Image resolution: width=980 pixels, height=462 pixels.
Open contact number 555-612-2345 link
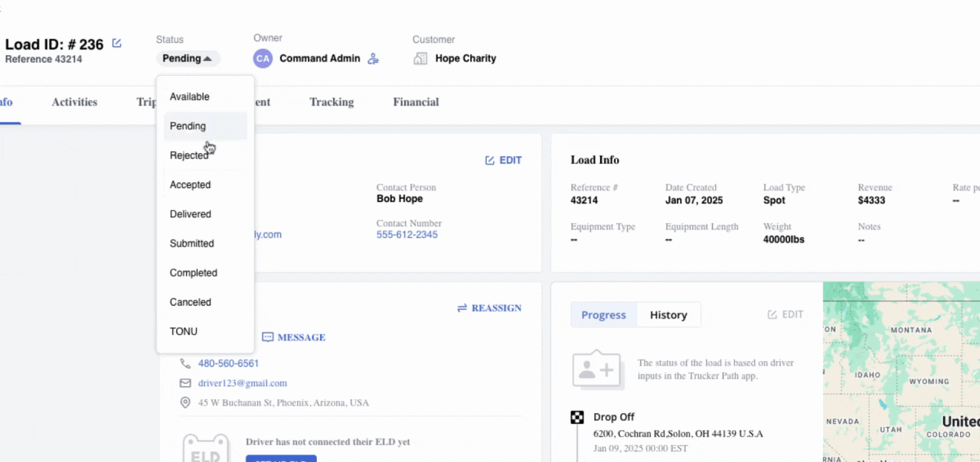pyautogui.click(x=407, y=235)
